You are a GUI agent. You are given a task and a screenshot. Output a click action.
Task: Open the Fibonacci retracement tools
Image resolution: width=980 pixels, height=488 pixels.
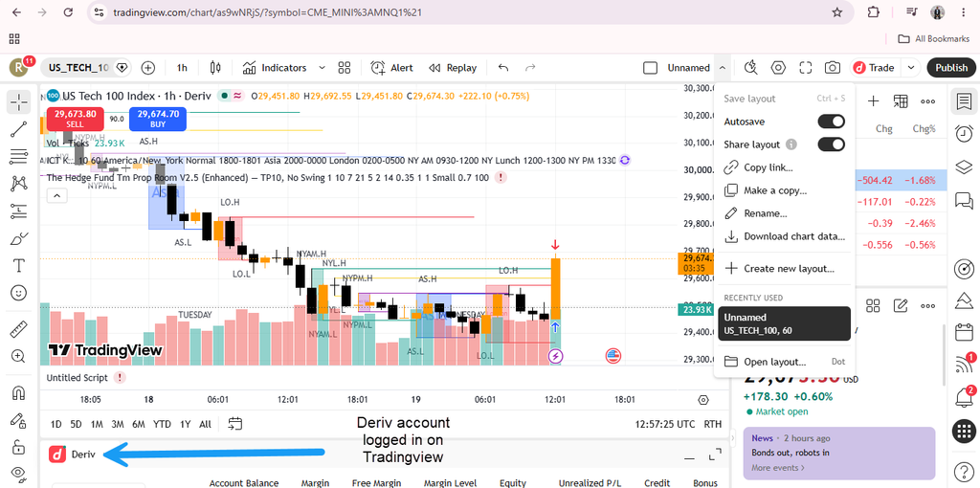click(19, 156)
